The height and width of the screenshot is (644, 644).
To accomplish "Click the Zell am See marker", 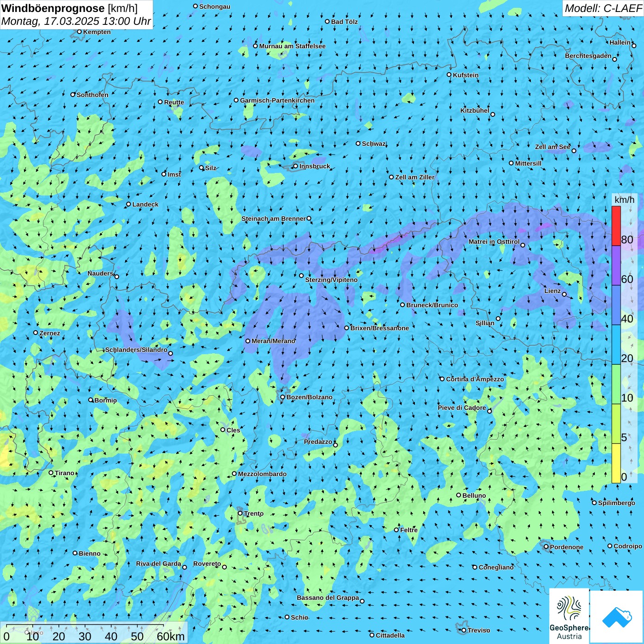I will pos(574,150).
